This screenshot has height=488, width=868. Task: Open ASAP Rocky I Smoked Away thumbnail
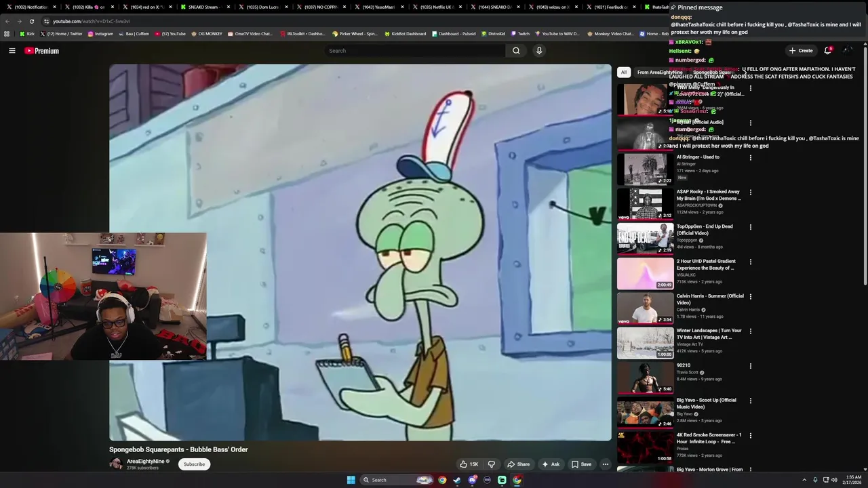click(x=645, y=203)
